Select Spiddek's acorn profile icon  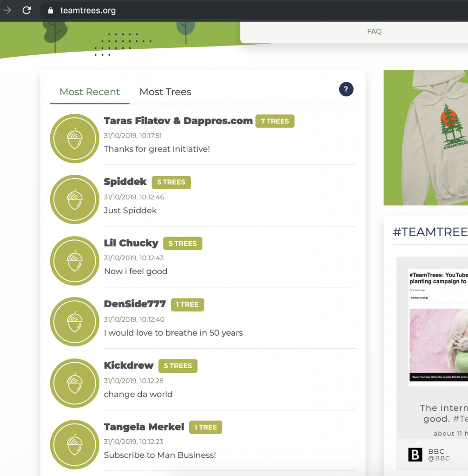point(74,199)
